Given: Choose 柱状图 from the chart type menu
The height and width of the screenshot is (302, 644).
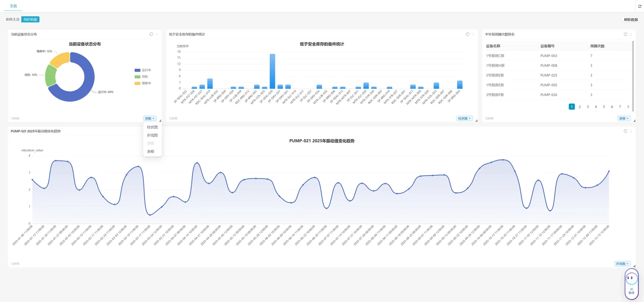Looking at the screenshot, I should click(152, 127).
